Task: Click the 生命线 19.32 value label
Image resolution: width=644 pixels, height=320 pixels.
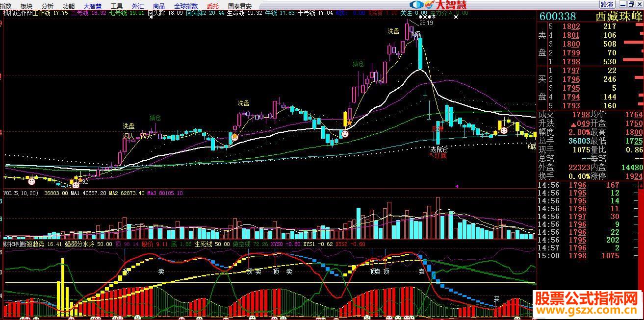Action: (x=244, y=13)
